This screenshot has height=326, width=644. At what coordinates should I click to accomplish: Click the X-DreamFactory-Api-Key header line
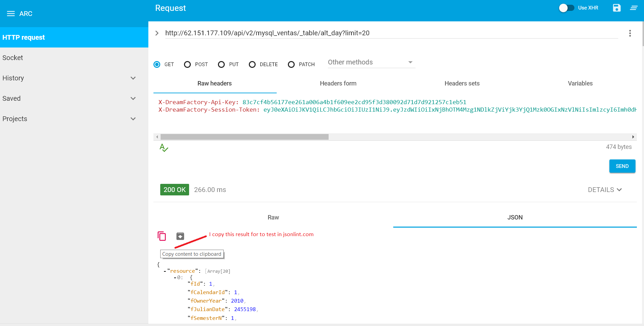(312, 102)
